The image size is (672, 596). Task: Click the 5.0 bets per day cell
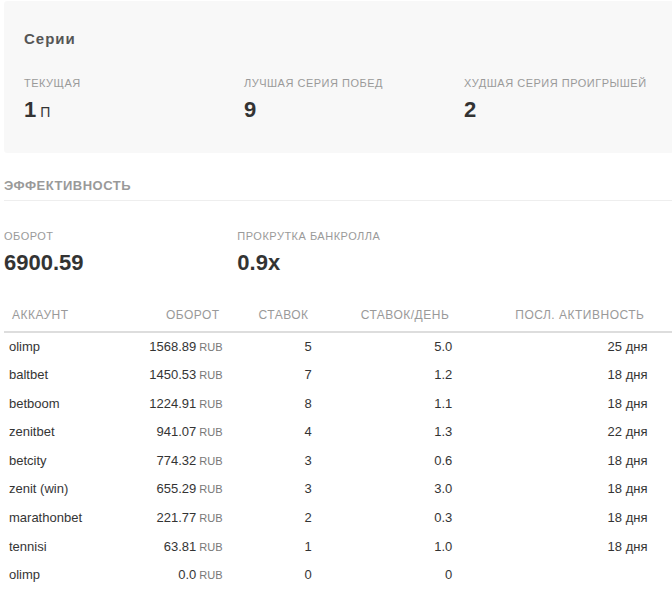tap(443, 347)
